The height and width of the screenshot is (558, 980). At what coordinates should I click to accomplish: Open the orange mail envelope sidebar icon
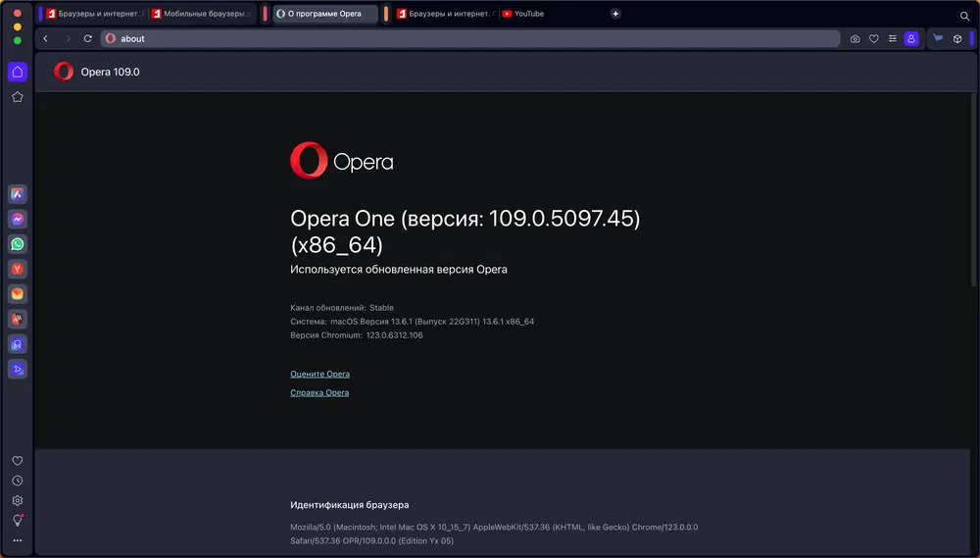tap(18, 294)
